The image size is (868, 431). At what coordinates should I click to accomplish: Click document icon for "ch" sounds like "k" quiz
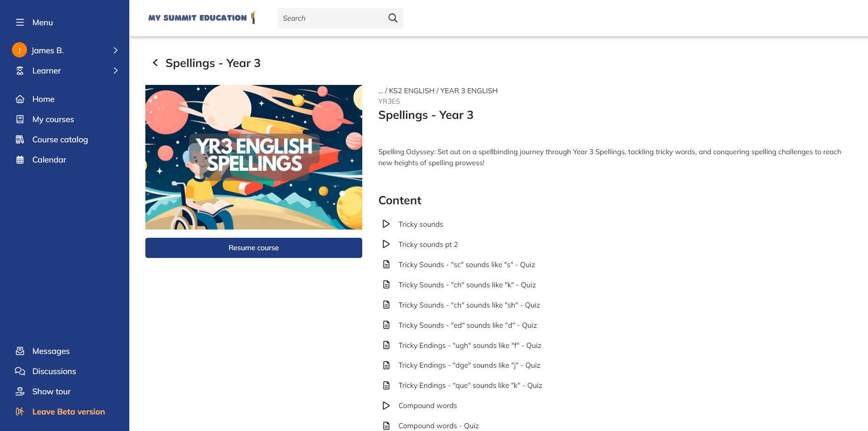pyautogui.click(x=387, y=285)
